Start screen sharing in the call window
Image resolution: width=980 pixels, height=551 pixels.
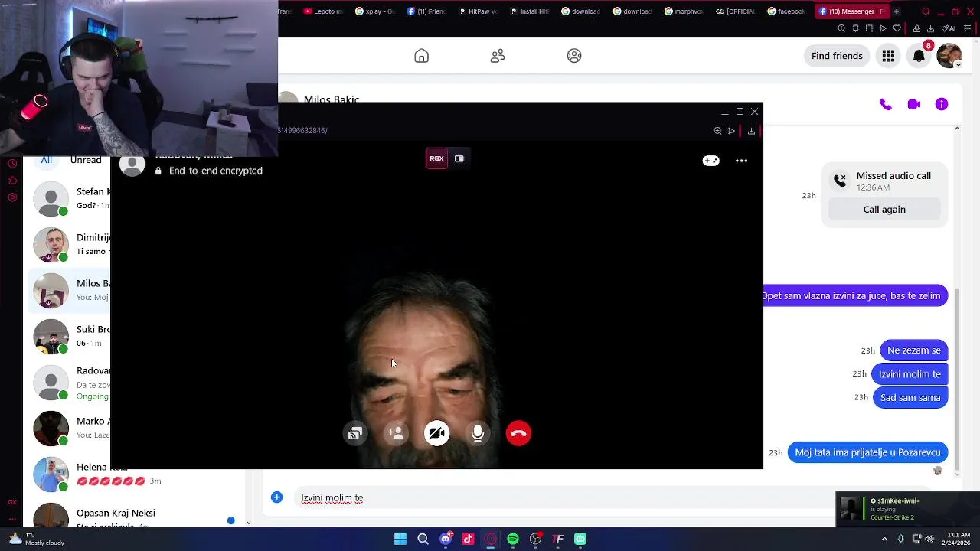tap(354, 434)
